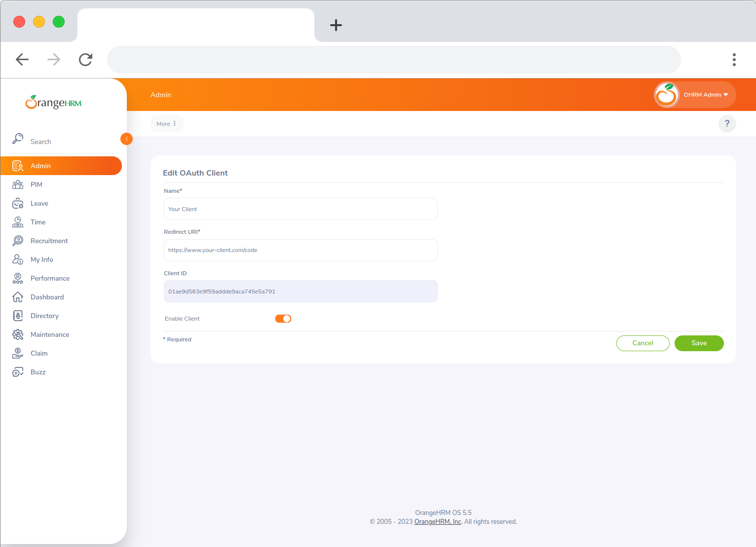The image size is (756, 547).
Task: Disable the Enable Client toggle
Action: [283, 318]
